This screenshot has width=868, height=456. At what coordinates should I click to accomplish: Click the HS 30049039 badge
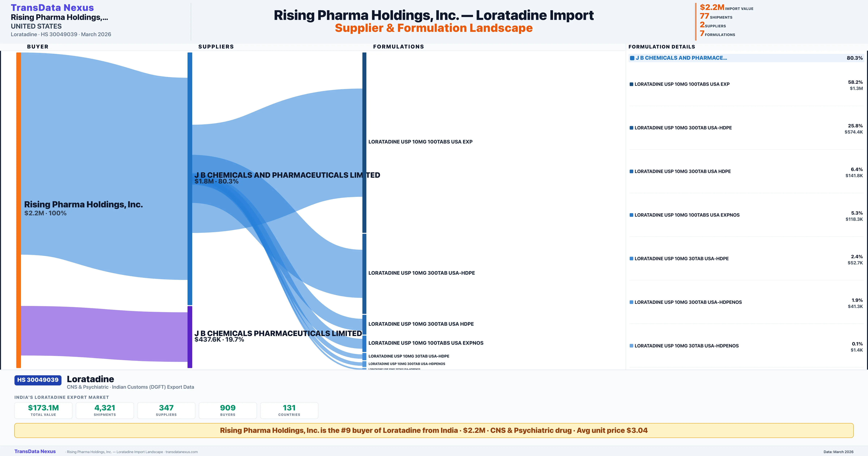37,380
